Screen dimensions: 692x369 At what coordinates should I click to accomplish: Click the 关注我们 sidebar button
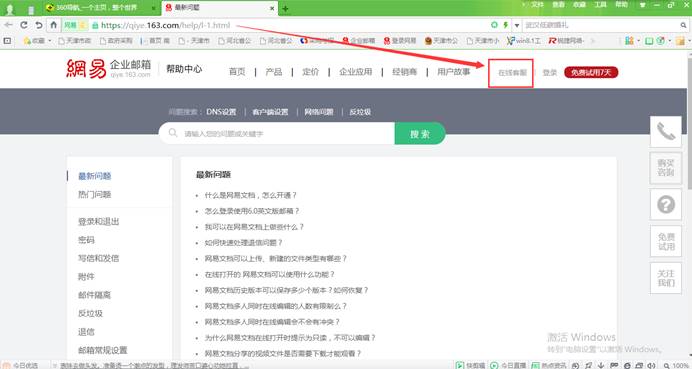[666, 278]
